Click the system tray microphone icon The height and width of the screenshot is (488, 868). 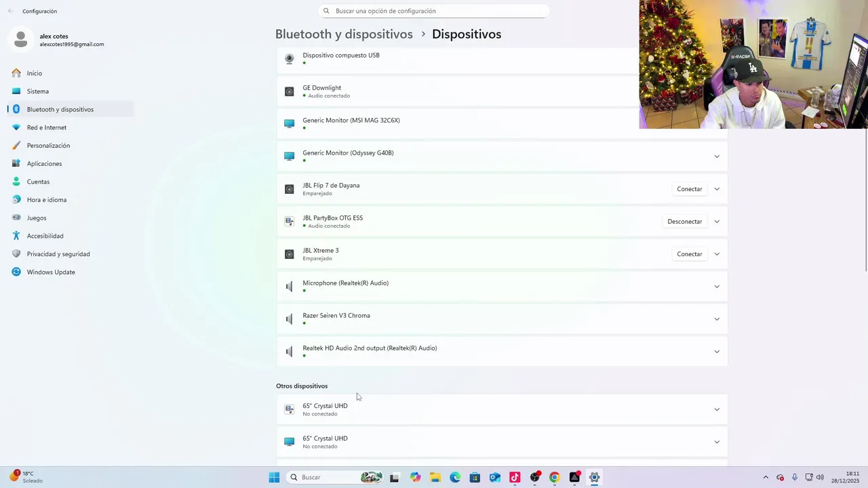(x=794, y=477)
